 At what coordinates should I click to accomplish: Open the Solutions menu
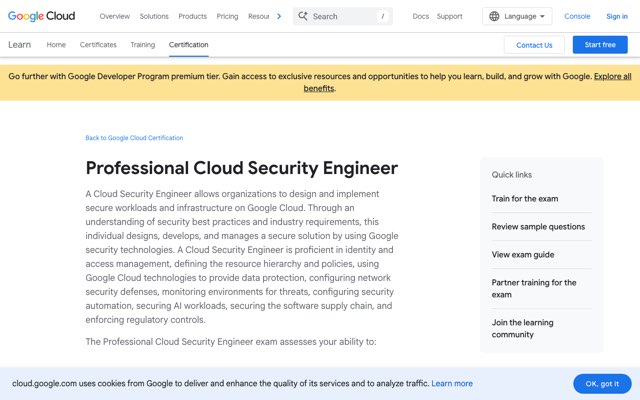[x=154, y=16]
